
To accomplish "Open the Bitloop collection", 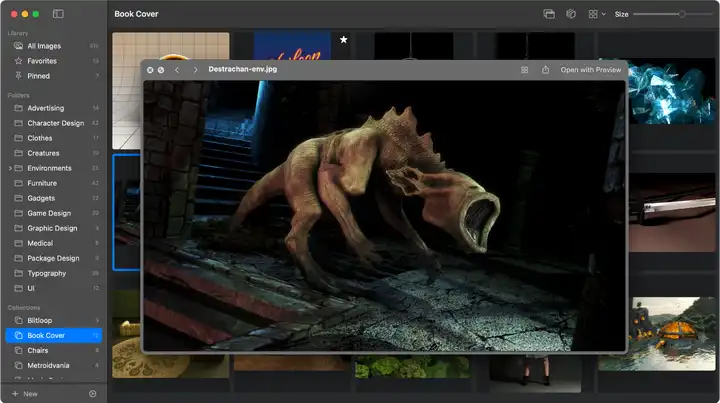I will pyautogui.click(x=54, y=320).
